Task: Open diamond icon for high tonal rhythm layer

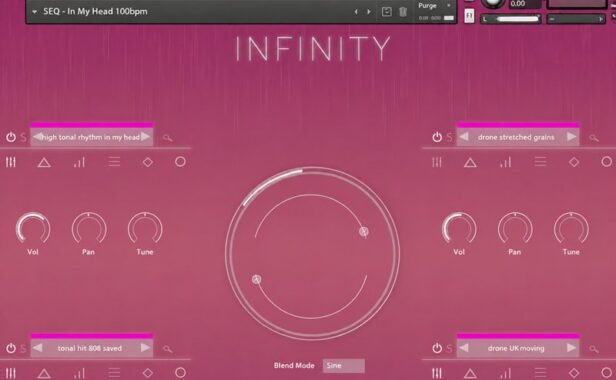Action: pyautogui.click(x=148, y=162)
